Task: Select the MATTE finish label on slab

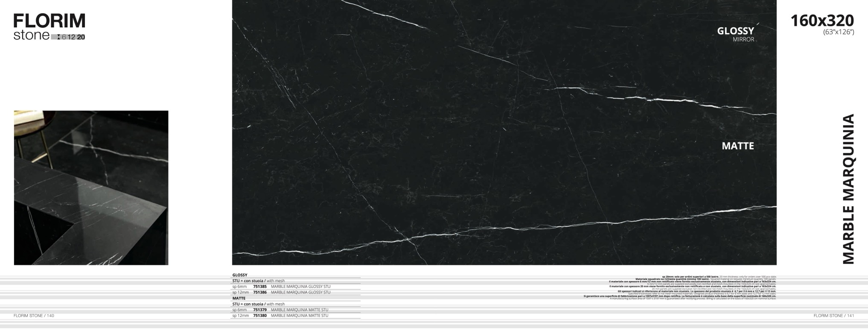Action: 737,146
